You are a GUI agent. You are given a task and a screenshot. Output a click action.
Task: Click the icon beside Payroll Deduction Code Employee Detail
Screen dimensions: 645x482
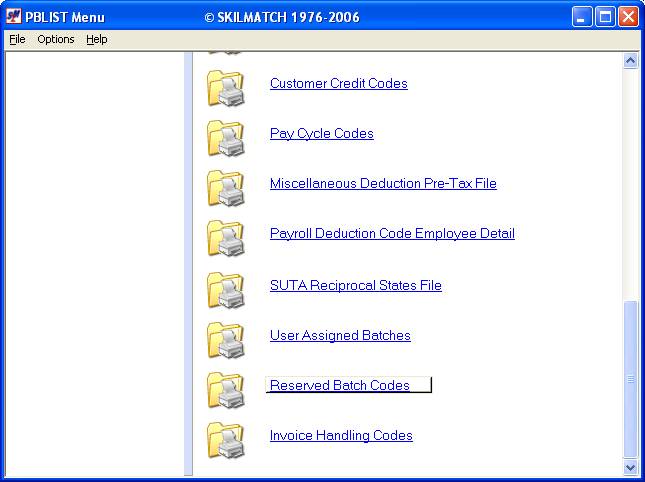pos(226,238)
